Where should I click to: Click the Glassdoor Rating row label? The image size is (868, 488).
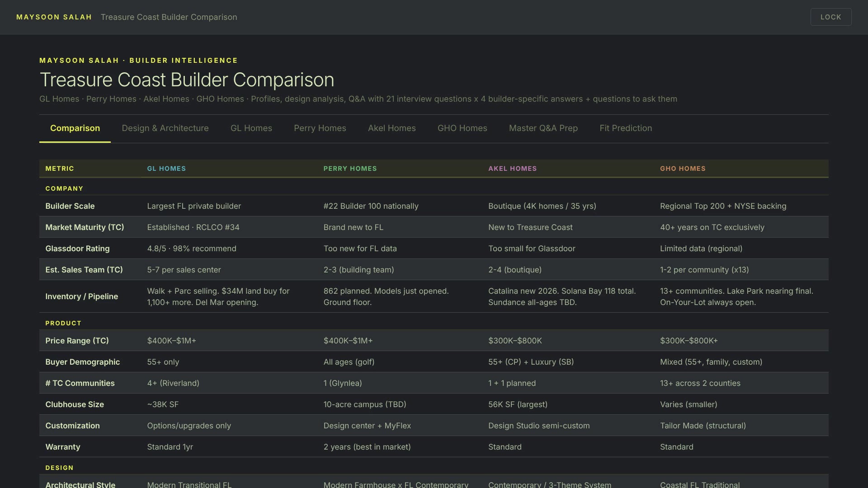coord(77,249)
